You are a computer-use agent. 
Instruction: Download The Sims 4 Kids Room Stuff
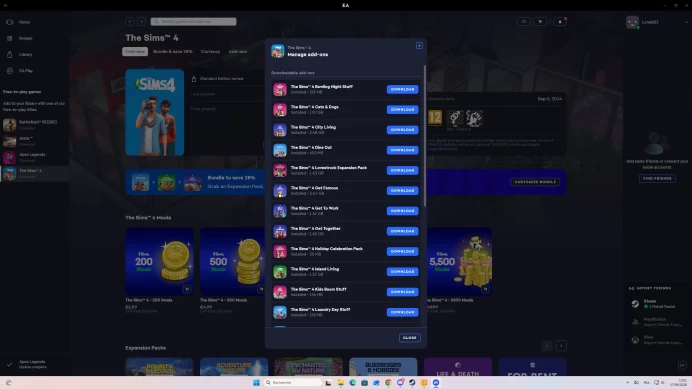point(402,292)
